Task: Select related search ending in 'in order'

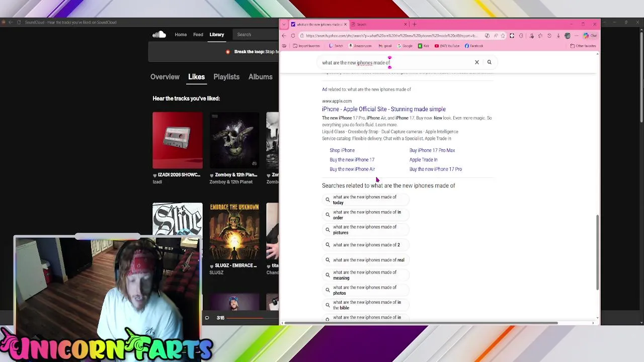Action: coord(367,215)
